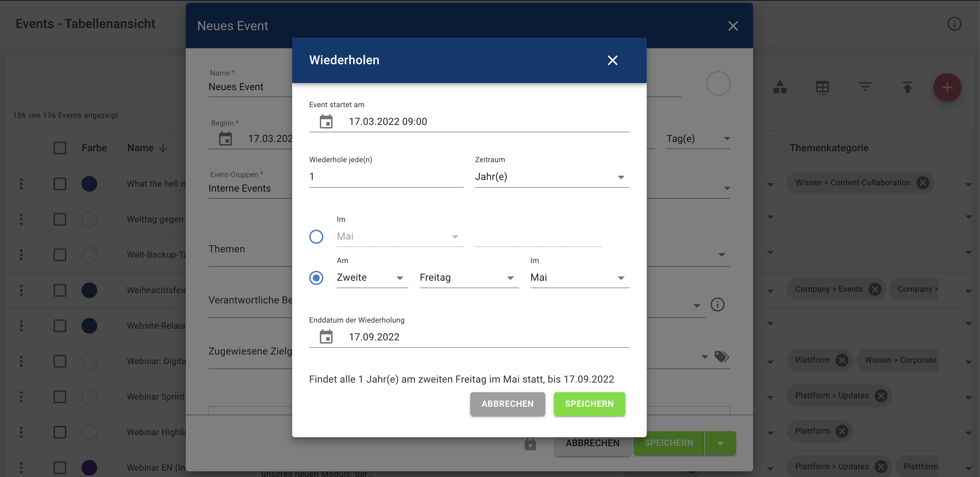The width and height of the screenshot is (980, 477).
Task: Click the event color circle in Neues Event
Action: (x=718, y=83)
